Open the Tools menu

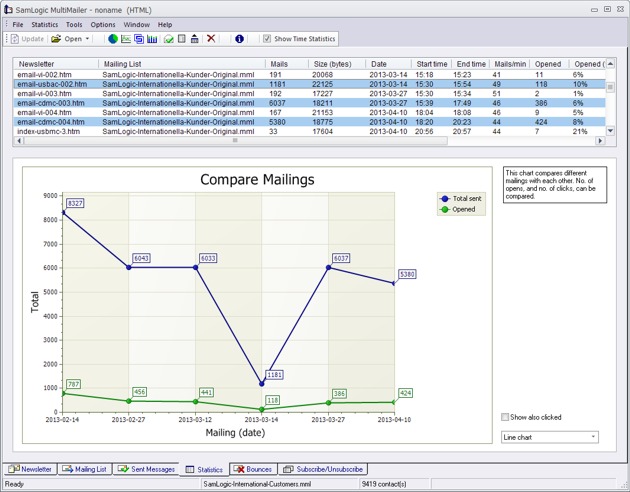(74, 24)
